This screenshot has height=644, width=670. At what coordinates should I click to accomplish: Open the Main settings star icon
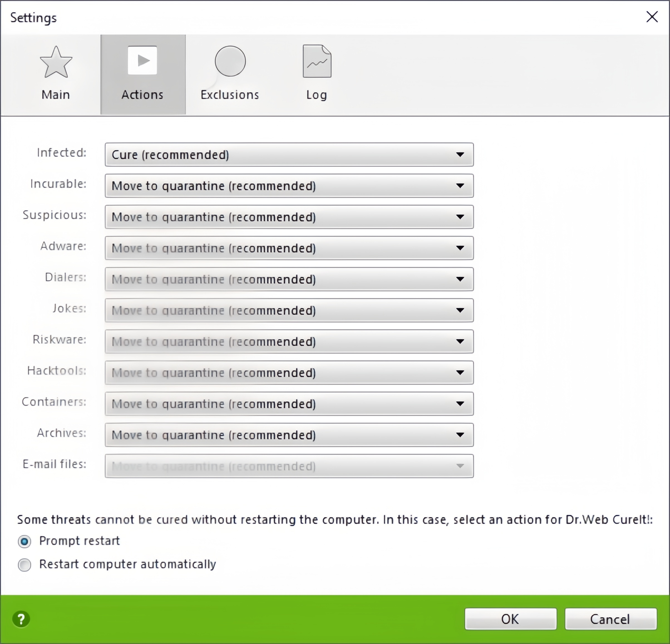pyautogui.click(x=56, y=62)
